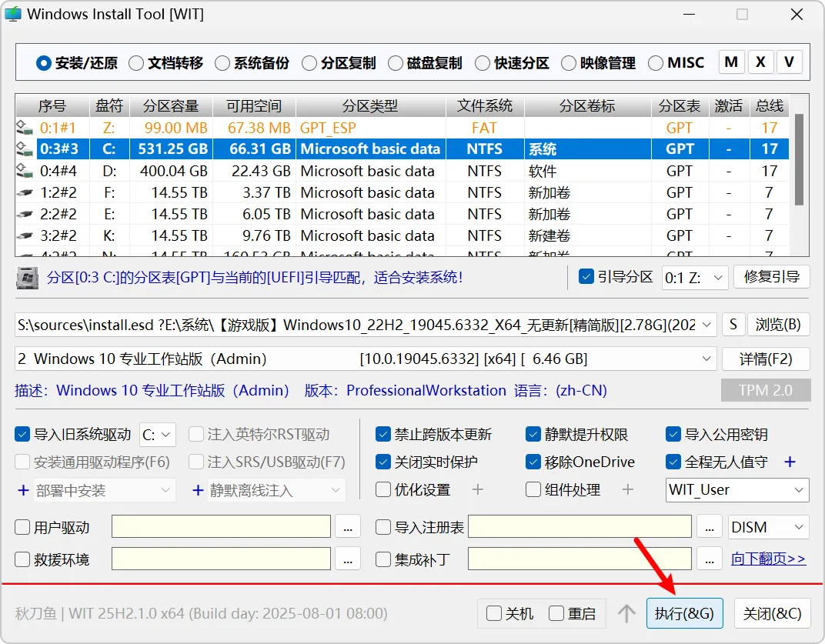Click the up arrow icon beside 执行 button
The image size is (825, 644).
tap(626, 613)
